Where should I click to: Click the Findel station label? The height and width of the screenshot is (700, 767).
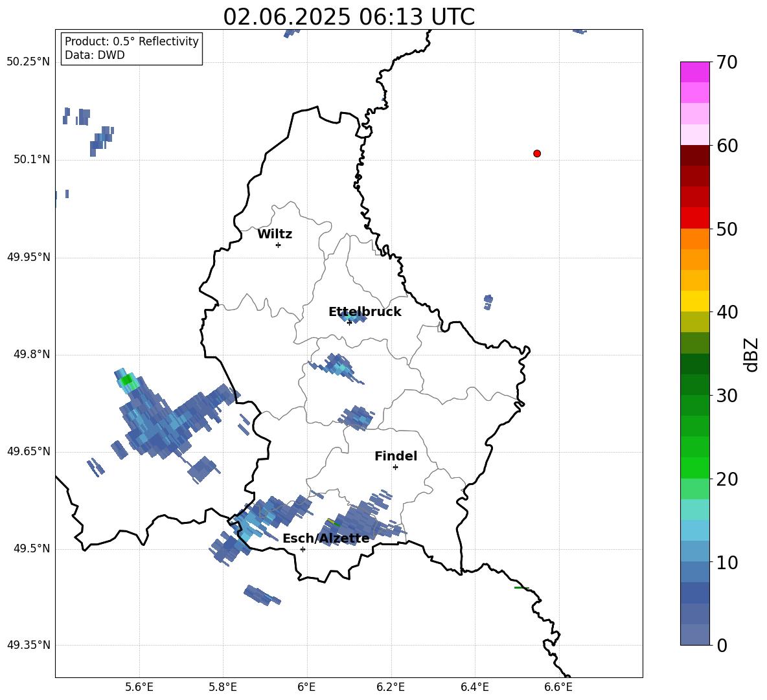(396, 456)
